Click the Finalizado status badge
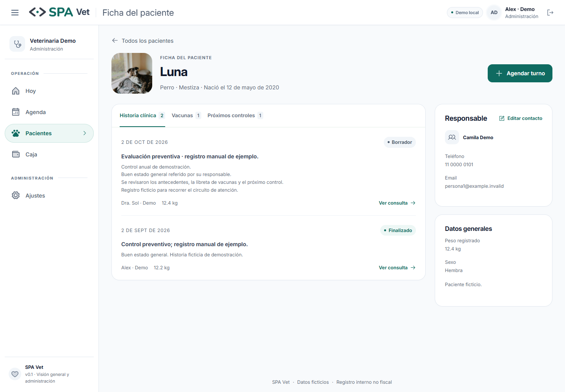Screen dimensions: 565x392 [398, 230]
